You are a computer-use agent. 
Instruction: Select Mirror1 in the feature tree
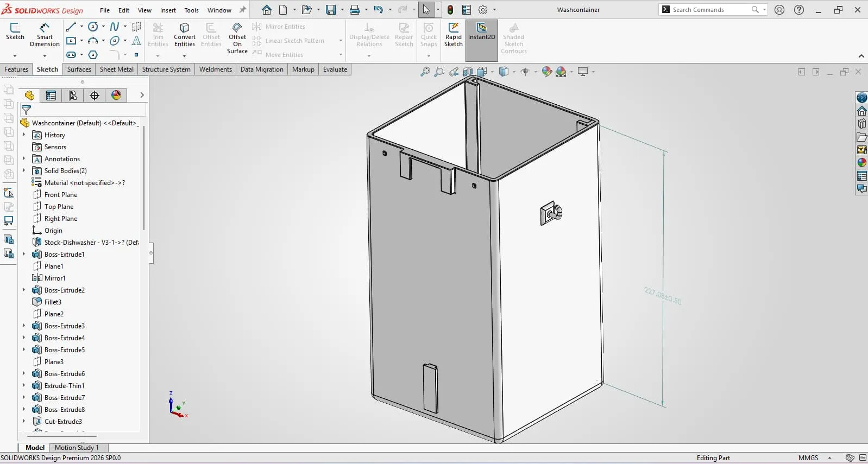click(x=55, y=278)
